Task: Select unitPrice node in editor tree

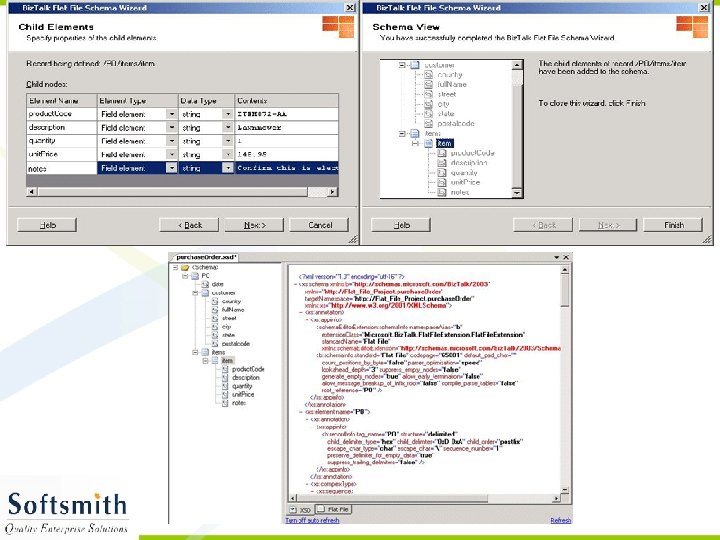Action: point(243,394)
